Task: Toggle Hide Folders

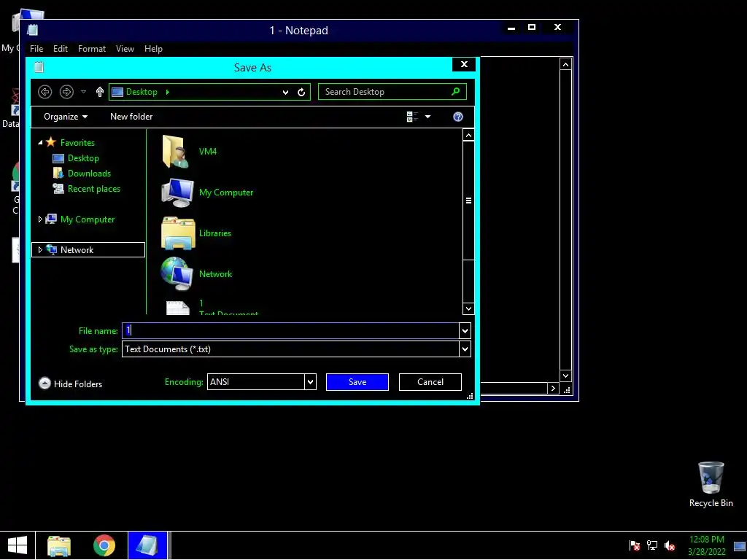Action: point(71,384)
